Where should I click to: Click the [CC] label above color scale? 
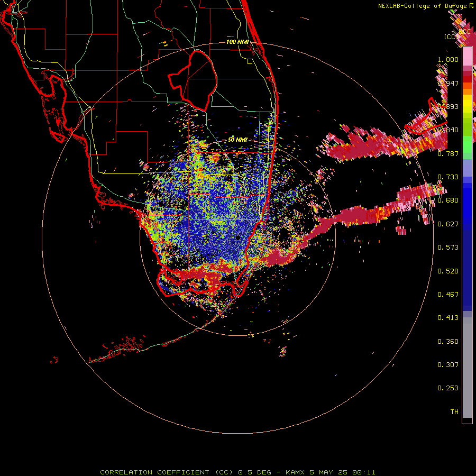tap(452, 36)
